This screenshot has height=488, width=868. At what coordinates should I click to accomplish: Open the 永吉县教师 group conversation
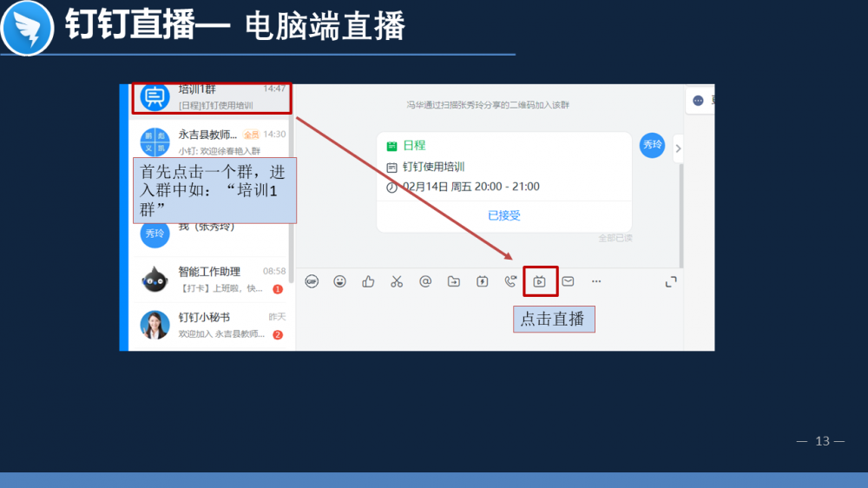(211, 142)
